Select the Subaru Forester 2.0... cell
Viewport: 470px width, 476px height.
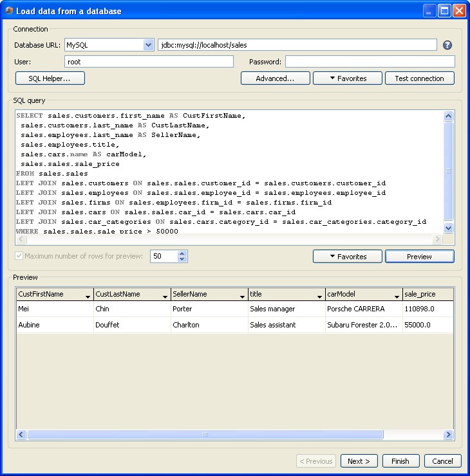[x=364, y=325]
